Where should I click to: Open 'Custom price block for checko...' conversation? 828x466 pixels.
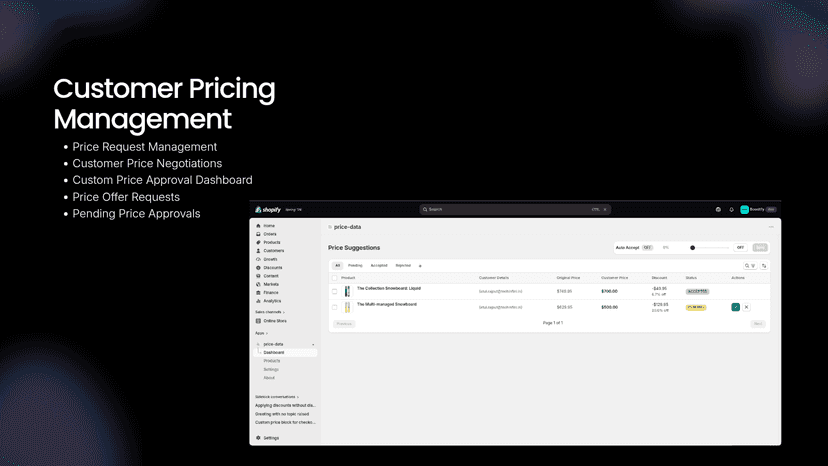pos(285,423)
